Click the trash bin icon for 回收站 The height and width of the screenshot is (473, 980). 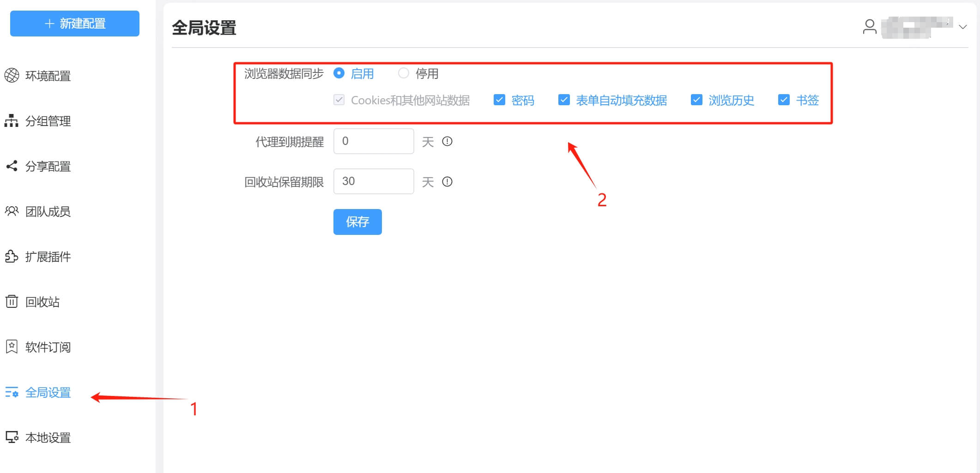12,302
